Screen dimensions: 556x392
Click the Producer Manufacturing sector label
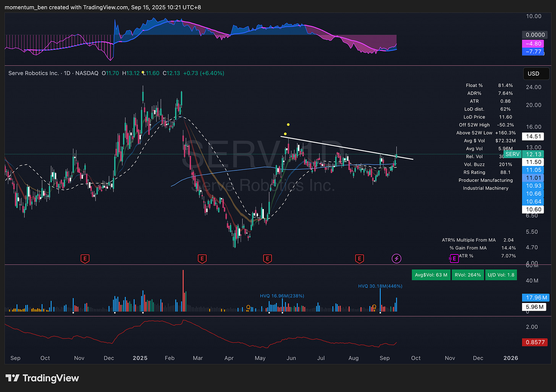[486, 180]
